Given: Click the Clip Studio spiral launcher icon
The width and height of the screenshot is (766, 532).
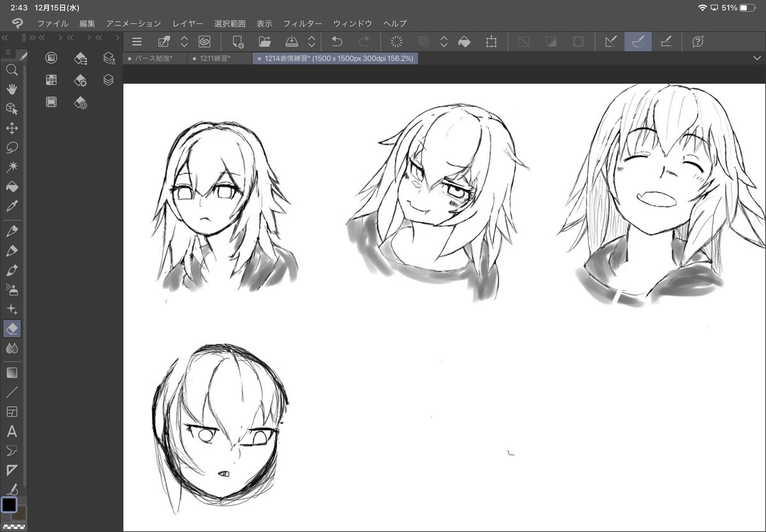Looking at the screenshot, I should point(204,42).
